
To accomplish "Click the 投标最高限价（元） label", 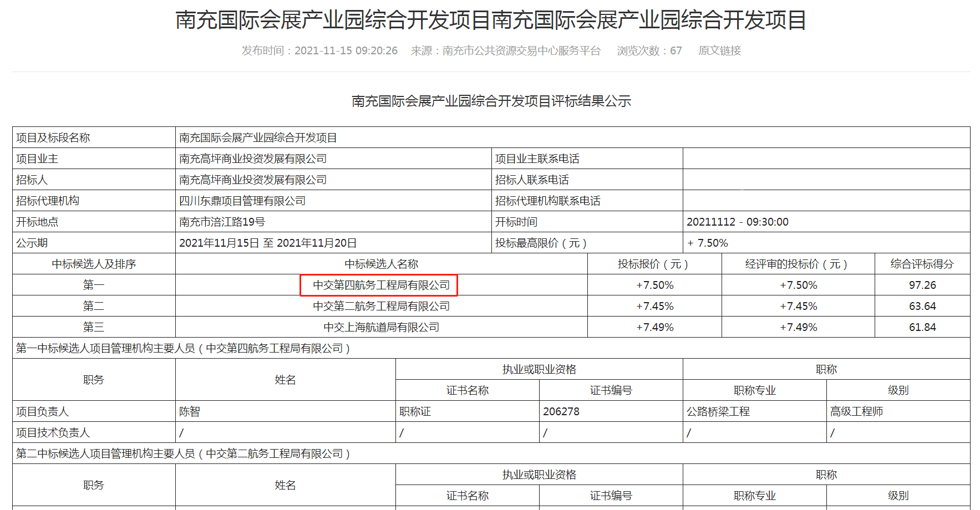I will pos(541,243).
